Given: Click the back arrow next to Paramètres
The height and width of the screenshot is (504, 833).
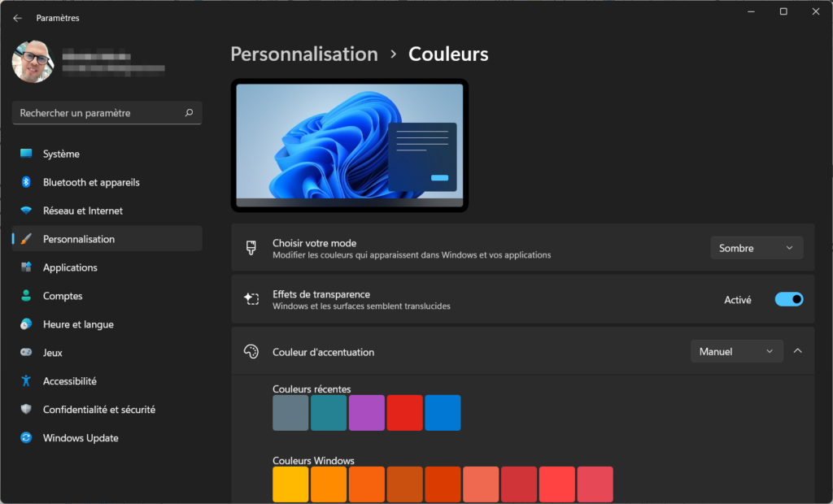Looking at the screenshot, I should click(18, 18).
